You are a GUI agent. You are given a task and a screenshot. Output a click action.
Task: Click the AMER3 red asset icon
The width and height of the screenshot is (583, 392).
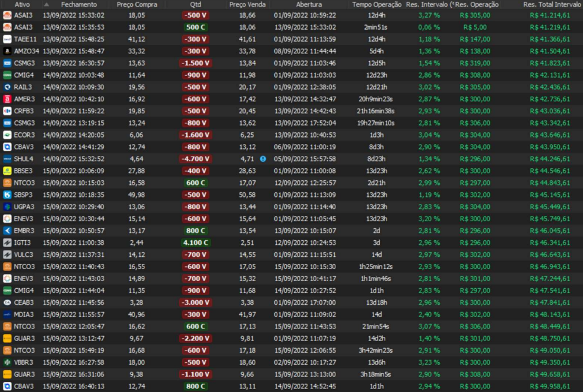tap(7, 99)
